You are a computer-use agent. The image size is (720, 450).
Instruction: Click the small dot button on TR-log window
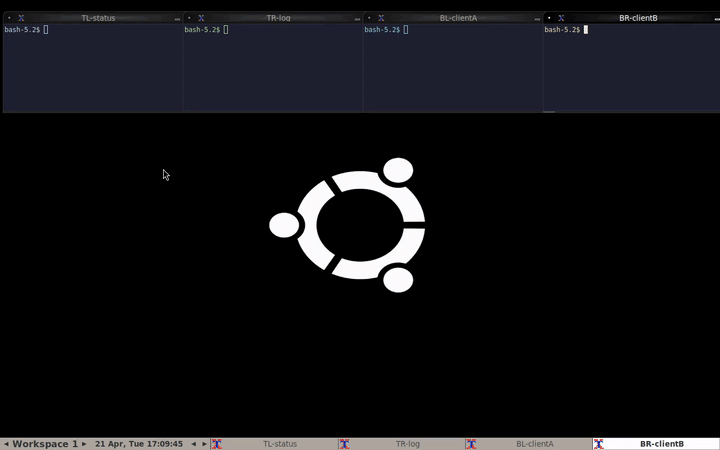[189, 18]
